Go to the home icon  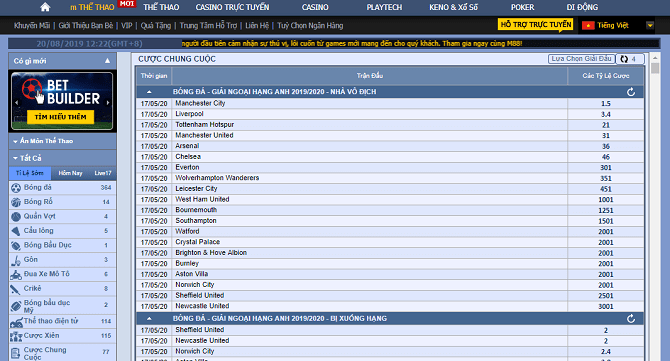click(45, 7)
